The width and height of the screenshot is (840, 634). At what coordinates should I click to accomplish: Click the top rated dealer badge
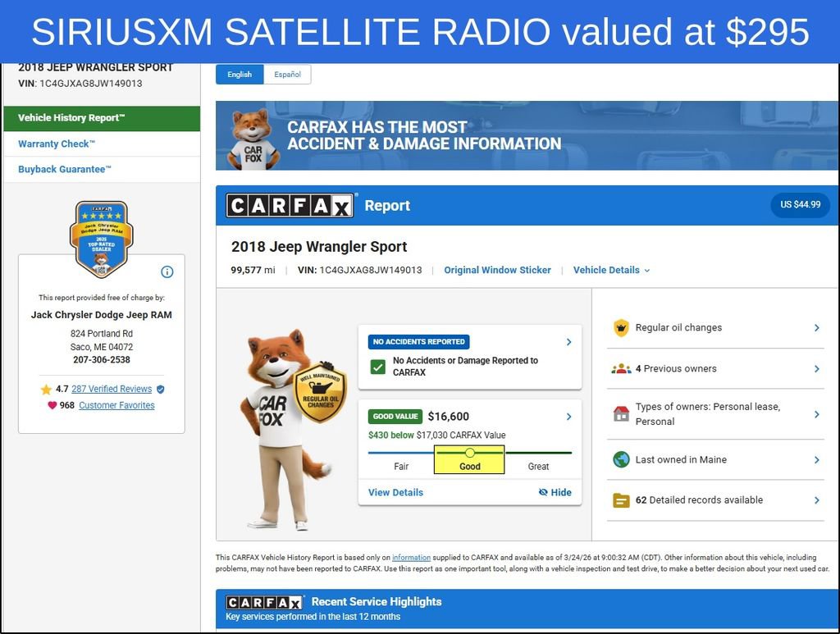point(101,238)
